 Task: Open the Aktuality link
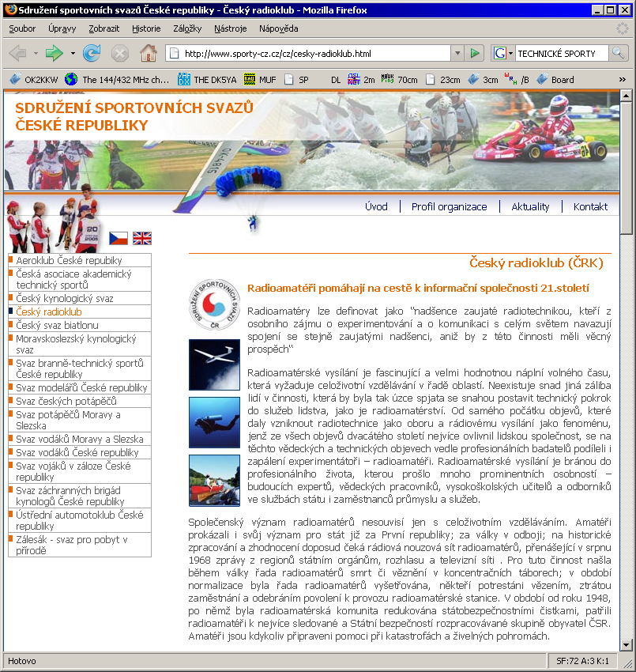click(x=530, y=206)
